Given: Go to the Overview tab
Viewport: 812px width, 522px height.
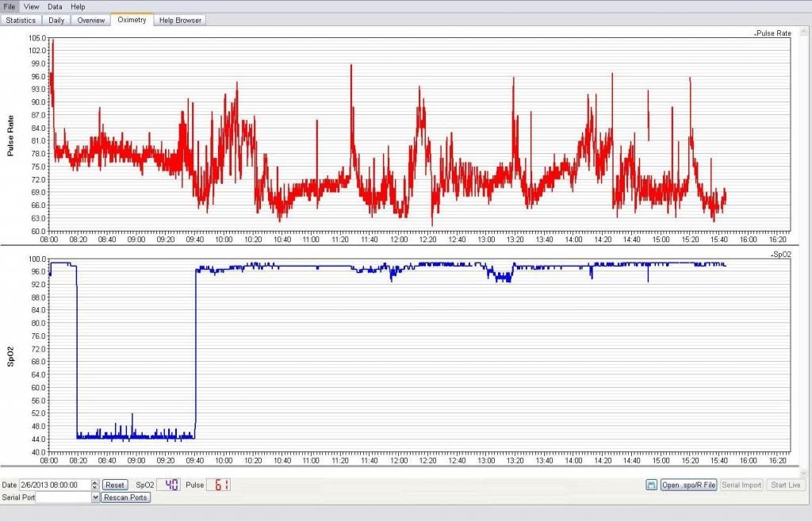Looking at the screenshot, I should pos(91,20).
